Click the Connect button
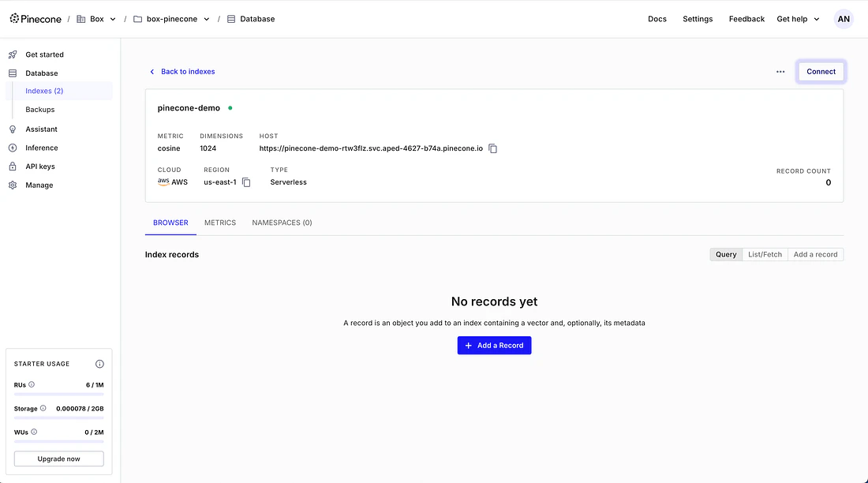Viewport: 868px width, 483px height. [x=821, y=72]
